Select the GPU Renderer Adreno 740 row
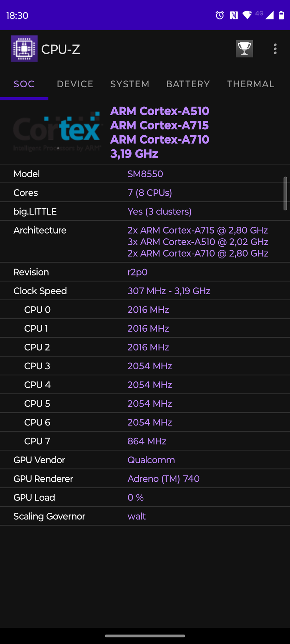Viewport: 290px width, 644px height. click(x=145, y=479)
